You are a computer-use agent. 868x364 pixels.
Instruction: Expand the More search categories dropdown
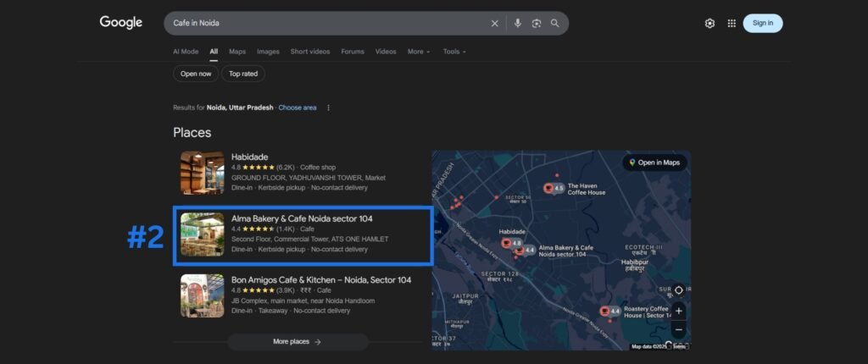419,52
